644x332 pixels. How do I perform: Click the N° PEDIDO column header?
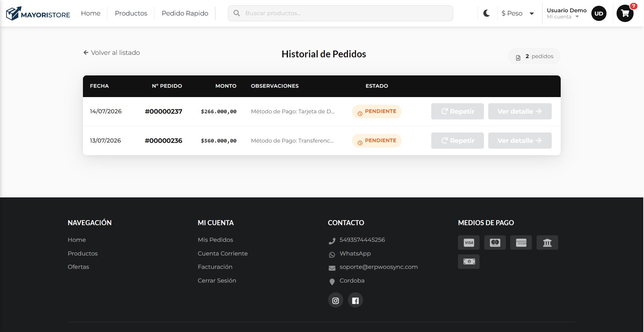[167, 86]
